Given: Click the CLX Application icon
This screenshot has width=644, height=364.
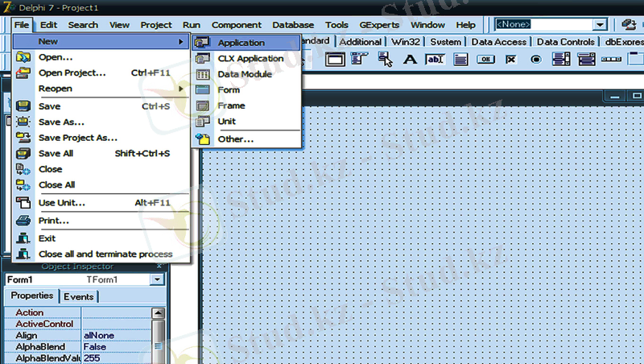Looking at the screenshot, I should (x=203, y=58).
